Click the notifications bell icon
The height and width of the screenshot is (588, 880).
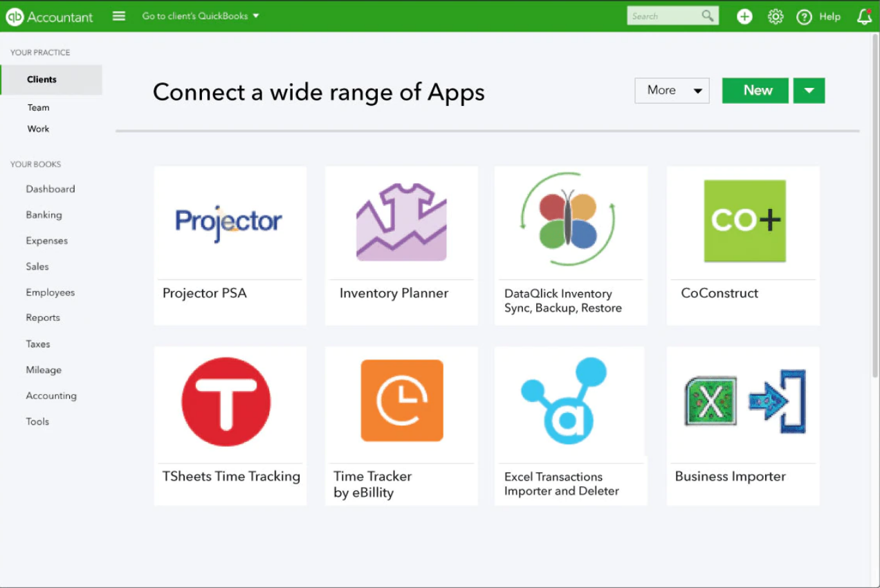864,17
